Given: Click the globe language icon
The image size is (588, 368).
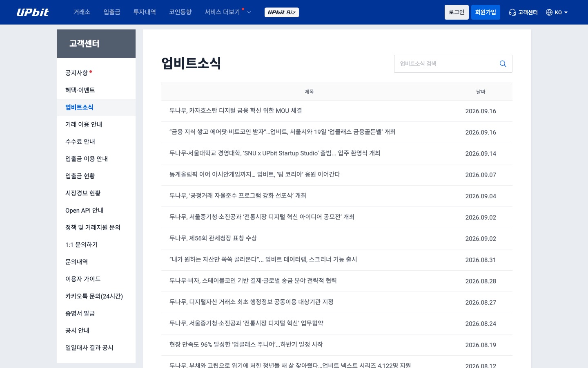Looking at the screenshot, I should pyautogui.click(x=549, y=12).
